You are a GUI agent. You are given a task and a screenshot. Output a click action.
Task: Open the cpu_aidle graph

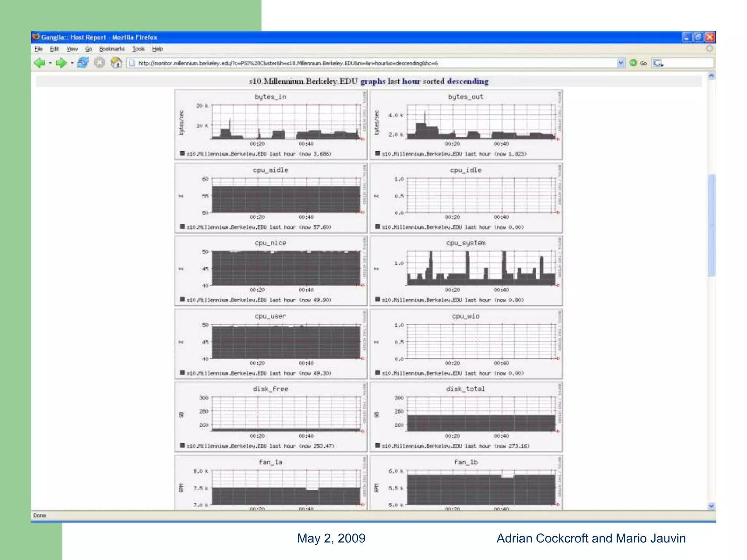point(271,198)
